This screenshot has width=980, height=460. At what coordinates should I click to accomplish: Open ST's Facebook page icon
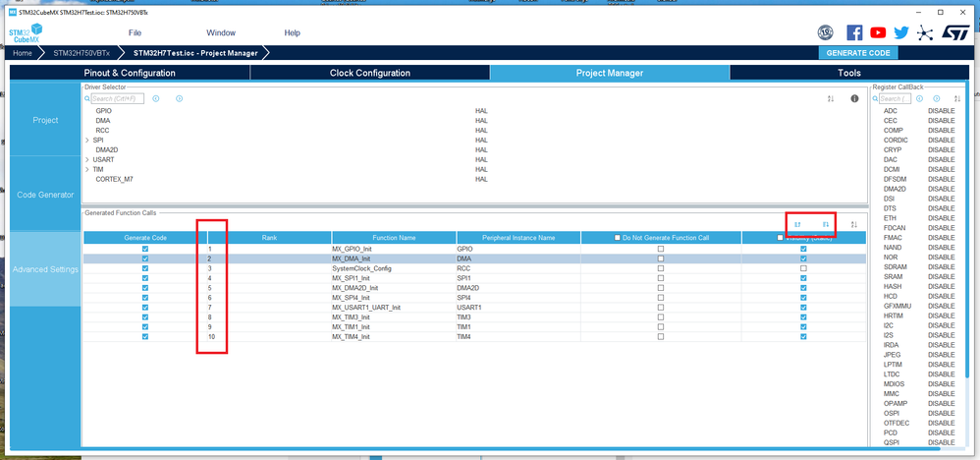(854, 32)
